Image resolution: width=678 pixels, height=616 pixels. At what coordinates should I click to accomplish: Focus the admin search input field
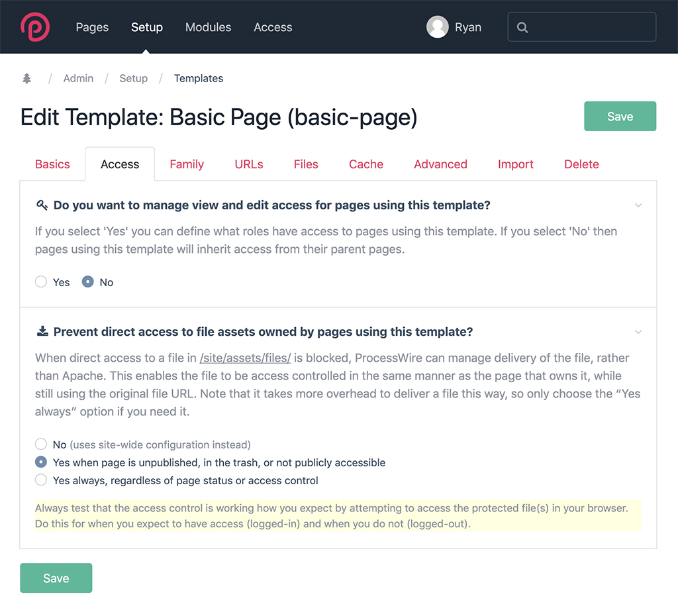click(581, 26)
